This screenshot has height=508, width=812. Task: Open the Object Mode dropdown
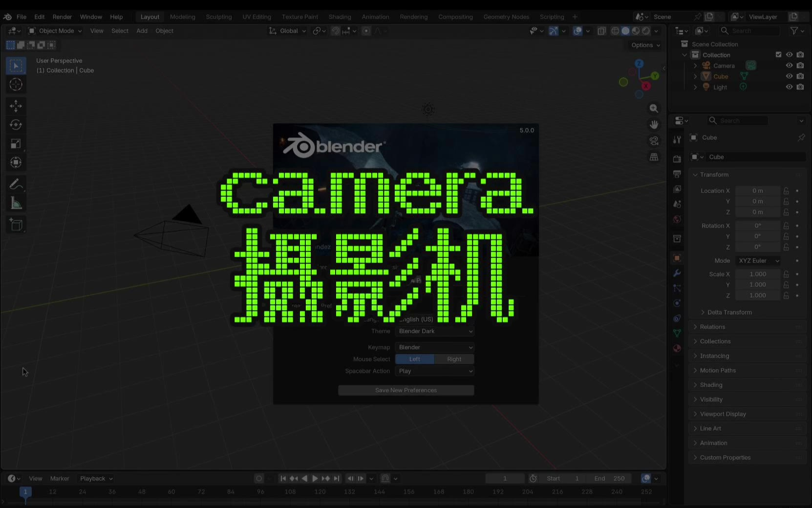click(55, 31)
